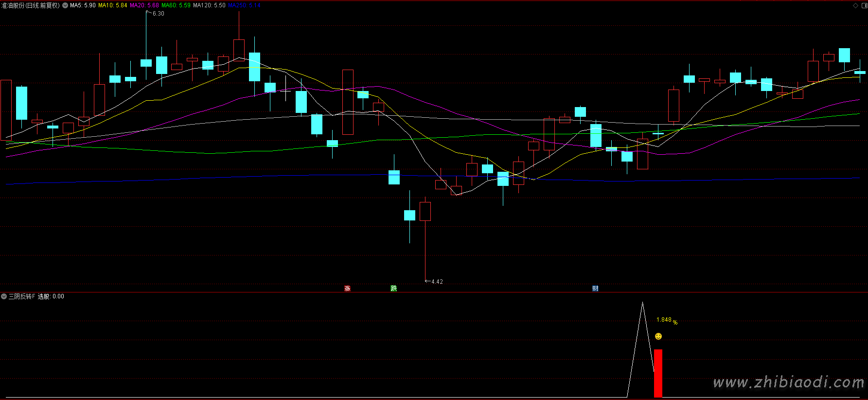Select the MA5: 5.90 label
Viewport: 868px width, 400px height.
tap(83, 5)
